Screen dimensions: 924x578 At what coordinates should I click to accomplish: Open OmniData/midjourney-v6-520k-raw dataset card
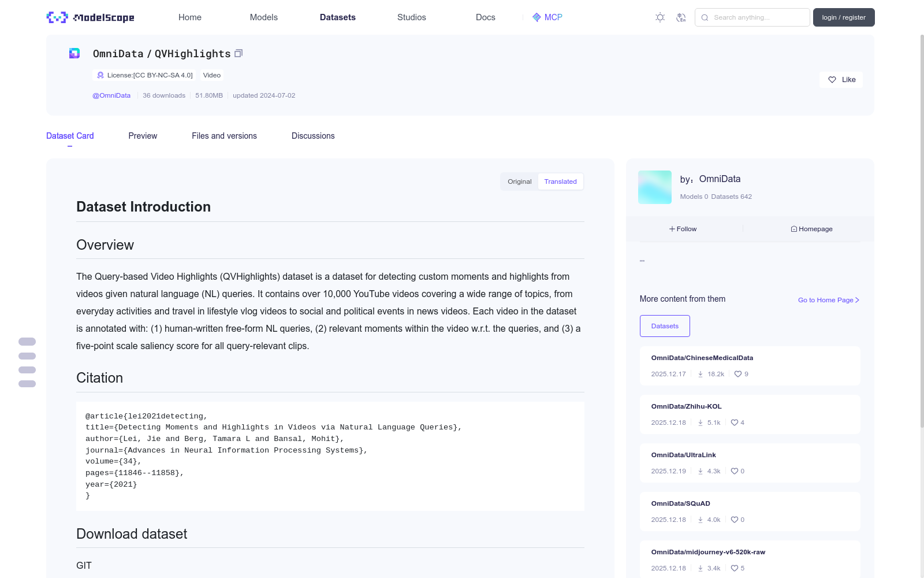tap(750, 560)
